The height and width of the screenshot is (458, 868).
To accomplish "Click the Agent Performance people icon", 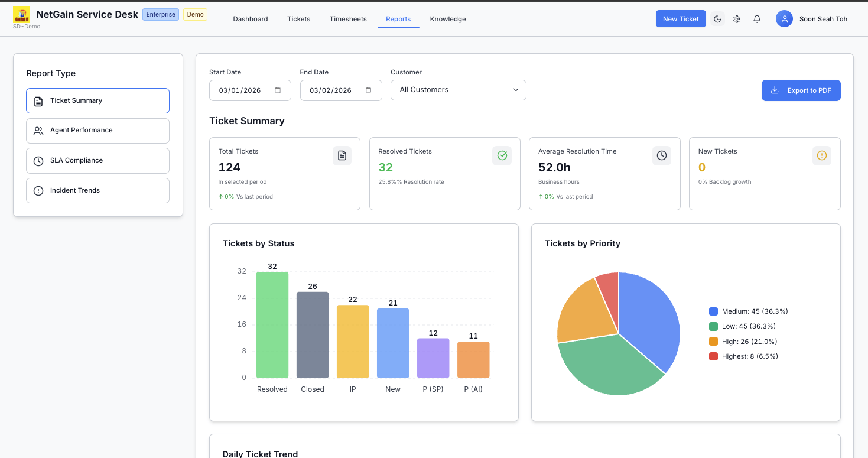I will coord(38,131).
